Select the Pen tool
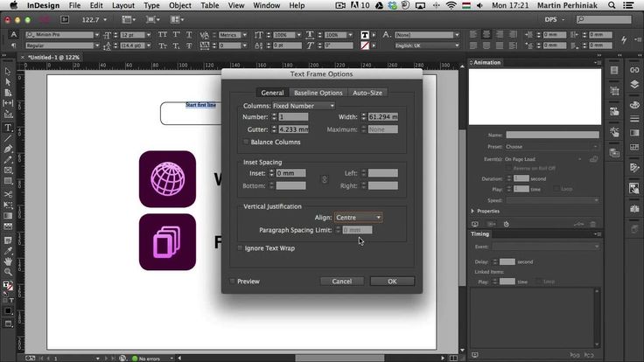Viewport: 644px width, 362px height. (8, 149)
